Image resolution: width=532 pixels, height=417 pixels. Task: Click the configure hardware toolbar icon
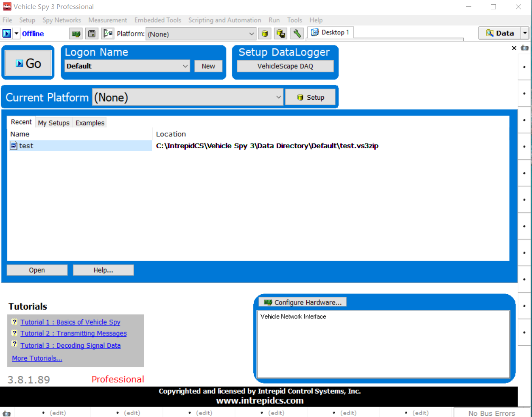[76, 33]
